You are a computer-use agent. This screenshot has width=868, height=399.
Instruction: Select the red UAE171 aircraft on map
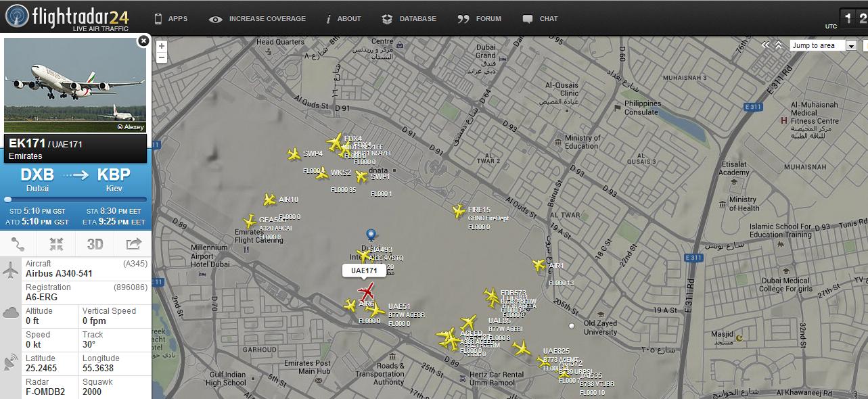tap(367, 293)
